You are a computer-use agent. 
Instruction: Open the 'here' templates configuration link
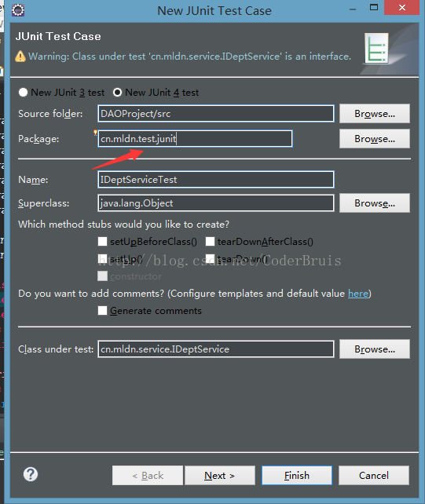[358, 294]
